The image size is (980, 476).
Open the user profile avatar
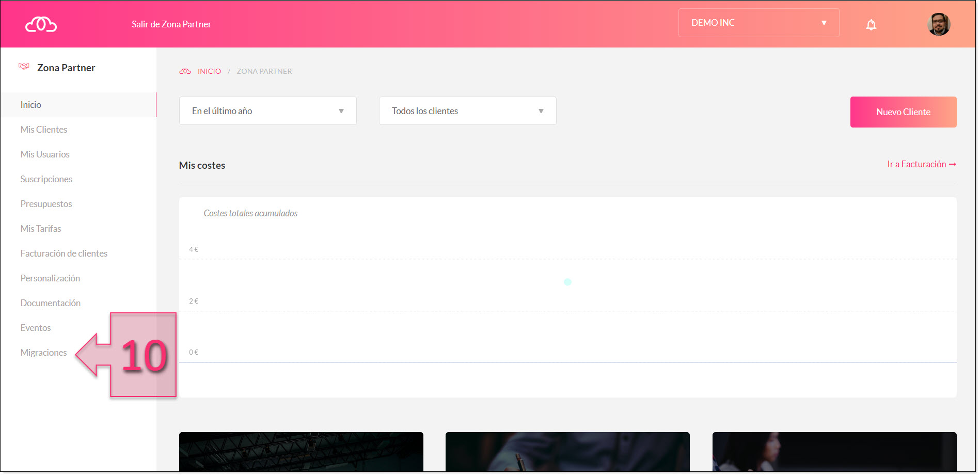(939, 24)
